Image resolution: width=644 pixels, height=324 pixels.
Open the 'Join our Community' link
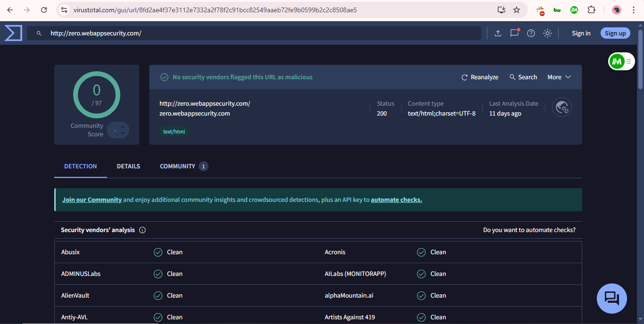[x=92, y=199]
